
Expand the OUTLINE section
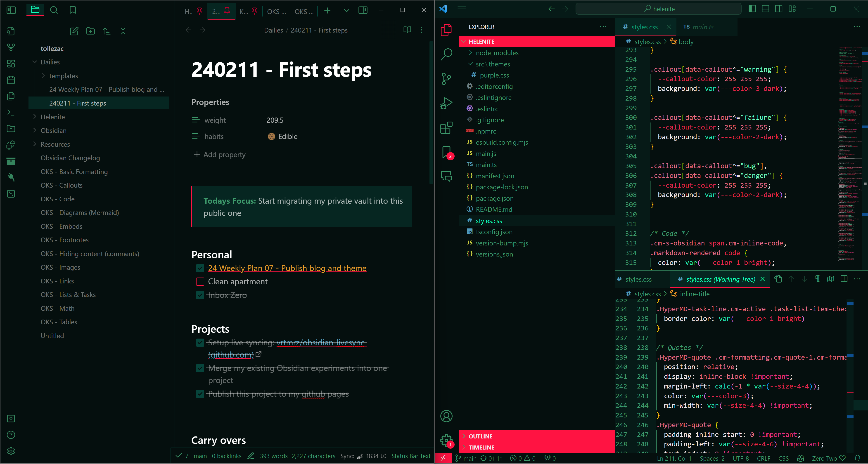tap(536, 436)
